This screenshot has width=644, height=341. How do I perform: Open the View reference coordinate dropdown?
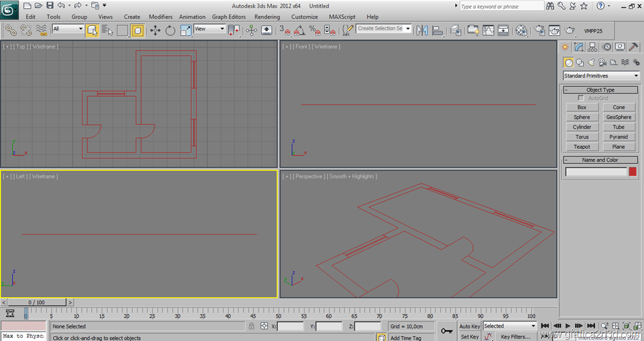(209, 29)
